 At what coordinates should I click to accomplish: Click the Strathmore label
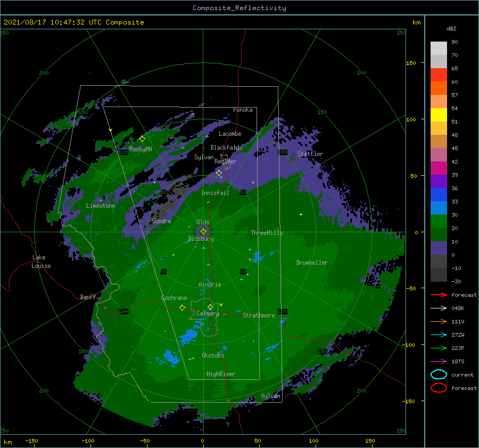pos(259,315)
